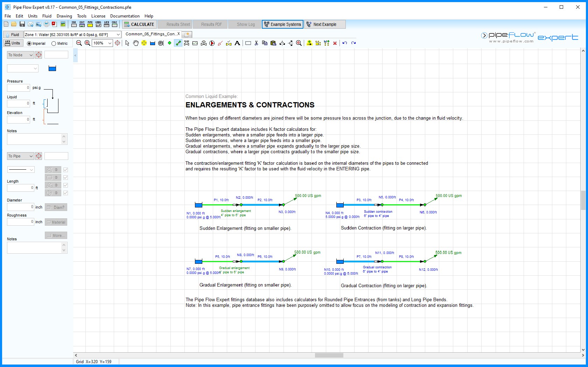The width and height of the screenshot is (588, 367).
Task: Select the Add Tank tool
Action: click(153, 43)
